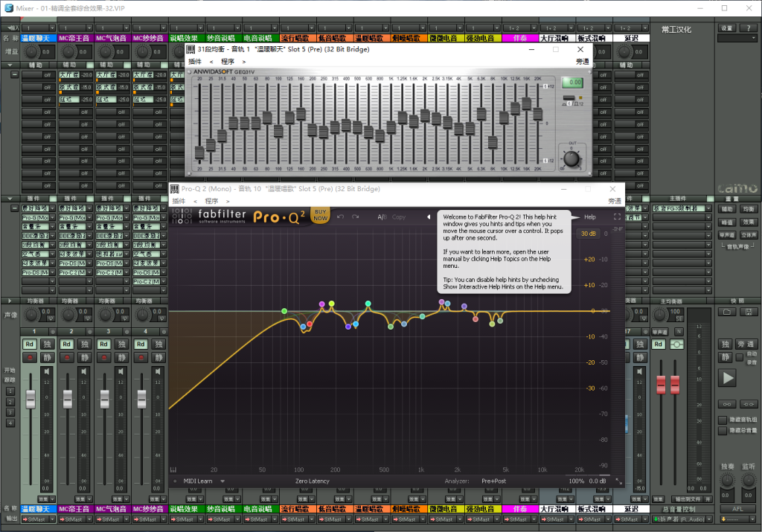Open 程序 menu in GEQ window
Image resolution: width=762 pixels, height=532 pixels.
[228, 62]
